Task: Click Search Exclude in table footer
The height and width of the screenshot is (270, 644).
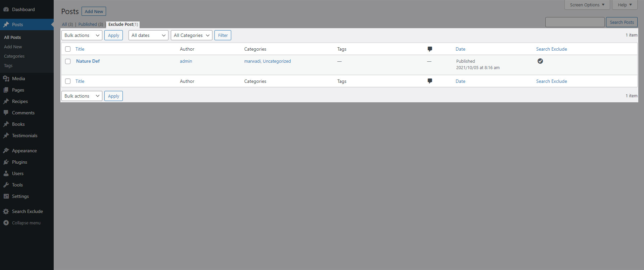Action: (551, 81)
